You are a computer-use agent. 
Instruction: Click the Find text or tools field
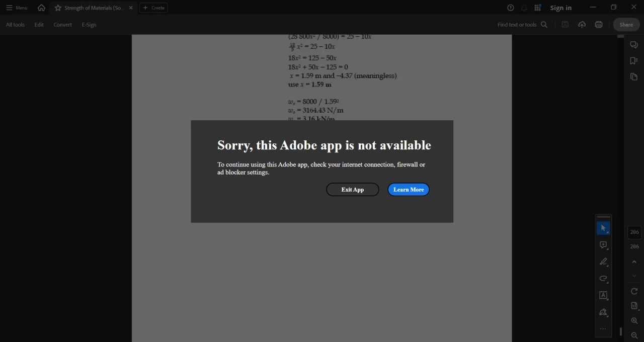click(517, 25)
